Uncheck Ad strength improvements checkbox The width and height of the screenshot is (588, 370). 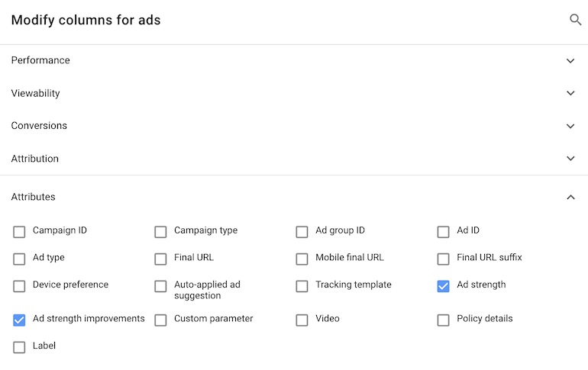pos(19,320)
